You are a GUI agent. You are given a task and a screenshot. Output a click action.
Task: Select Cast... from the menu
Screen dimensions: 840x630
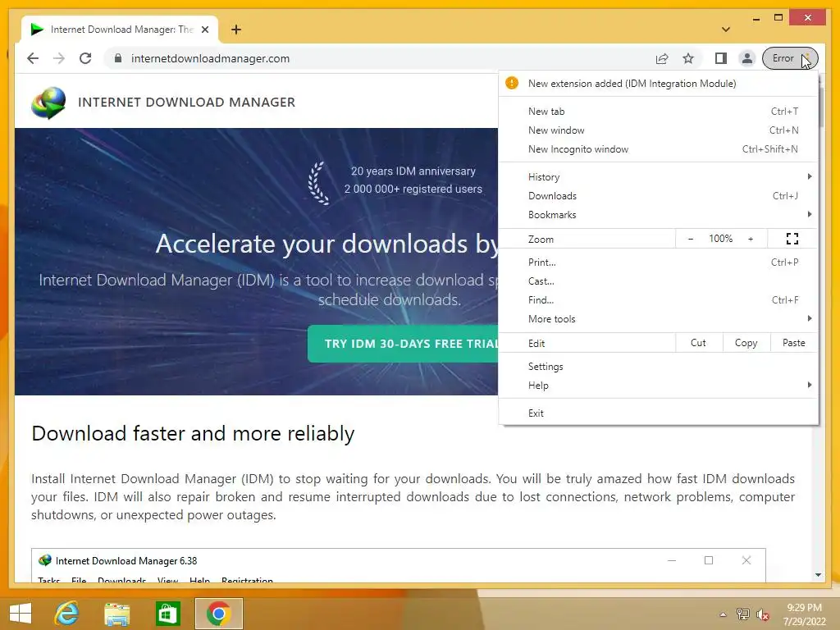coord(659,281)
